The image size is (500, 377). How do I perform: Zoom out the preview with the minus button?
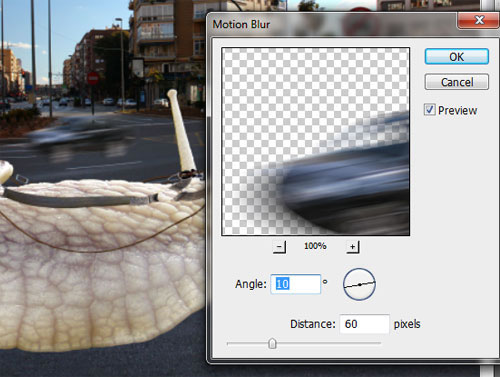[279, 247]
